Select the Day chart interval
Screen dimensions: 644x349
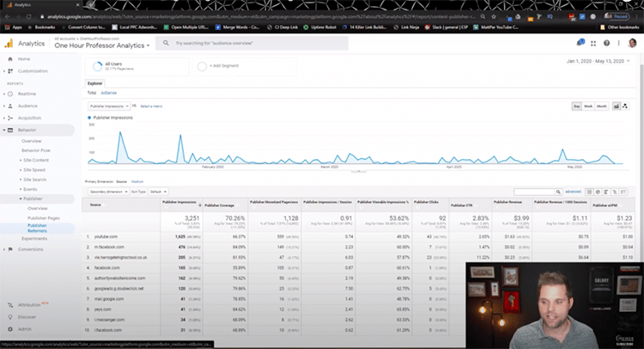click(577, 105)
